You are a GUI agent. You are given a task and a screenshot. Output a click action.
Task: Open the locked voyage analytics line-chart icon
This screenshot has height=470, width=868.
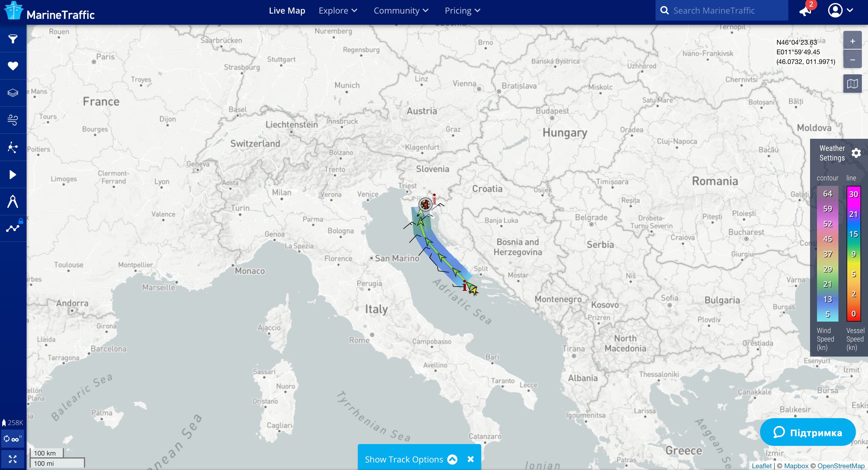[x=13, y=228]
